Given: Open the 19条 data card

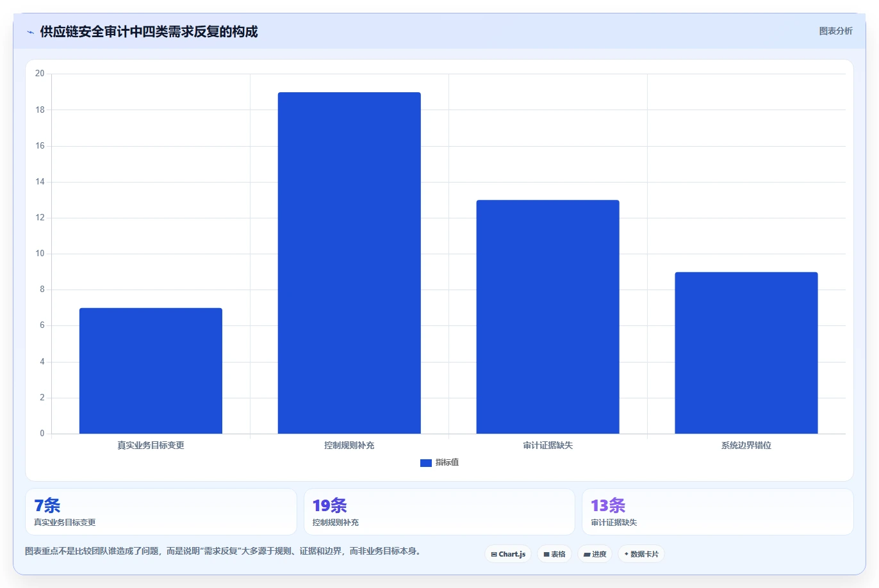Looking at the screenshot, I should coord(439,512).
